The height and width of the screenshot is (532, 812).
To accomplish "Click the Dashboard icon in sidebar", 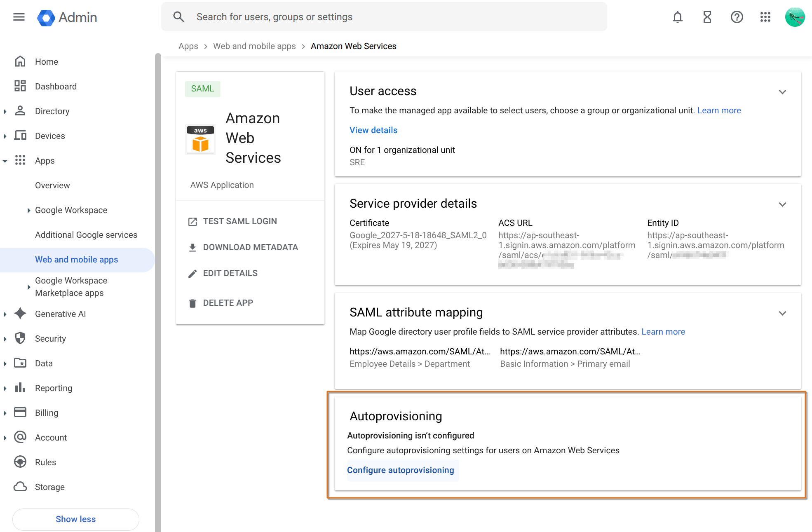I will (20, 86).
